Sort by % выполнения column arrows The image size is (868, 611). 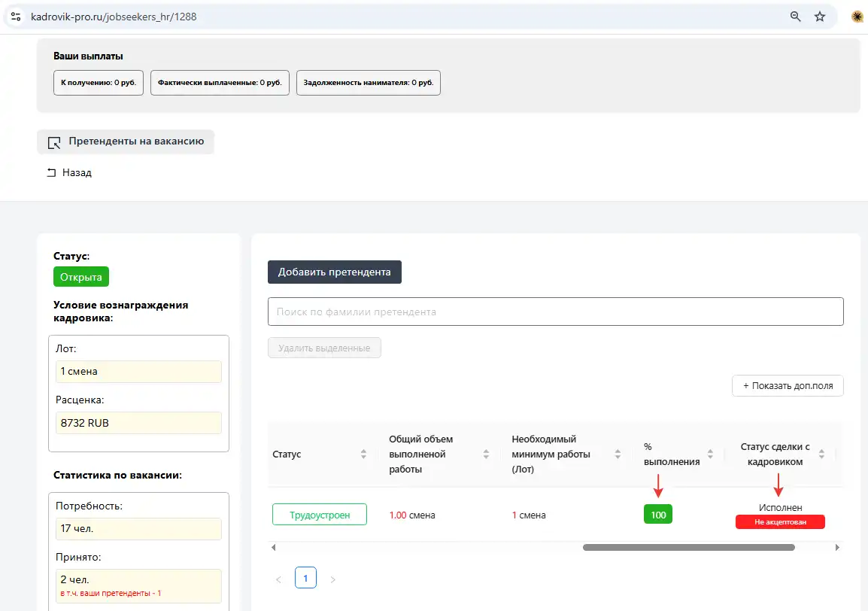click(710, 454)
